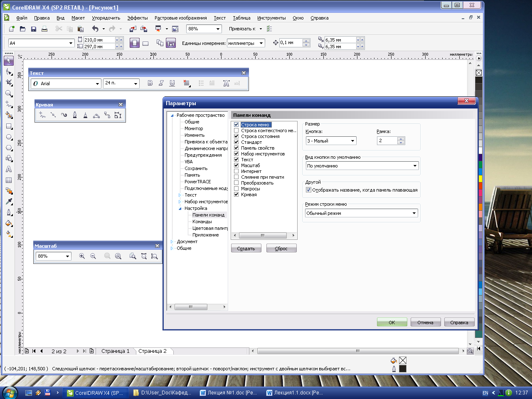Check the Строка контекстного меню checkbox
Viewport: 532px width, 399px height.
[236, 131]
